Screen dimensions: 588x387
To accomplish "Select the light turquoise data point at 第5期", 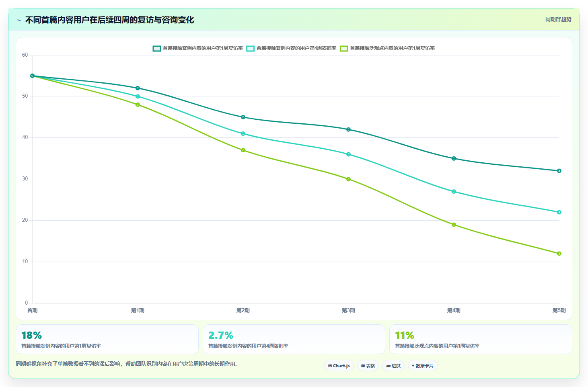I will (x=559, y=212).
